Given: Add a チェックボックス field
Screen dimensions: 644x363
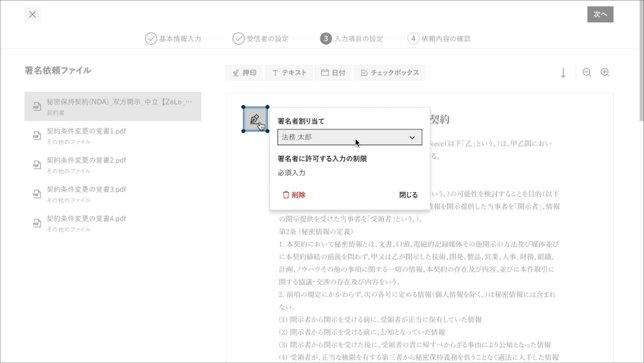Looking at the screenshot, I should coord(390,73).
